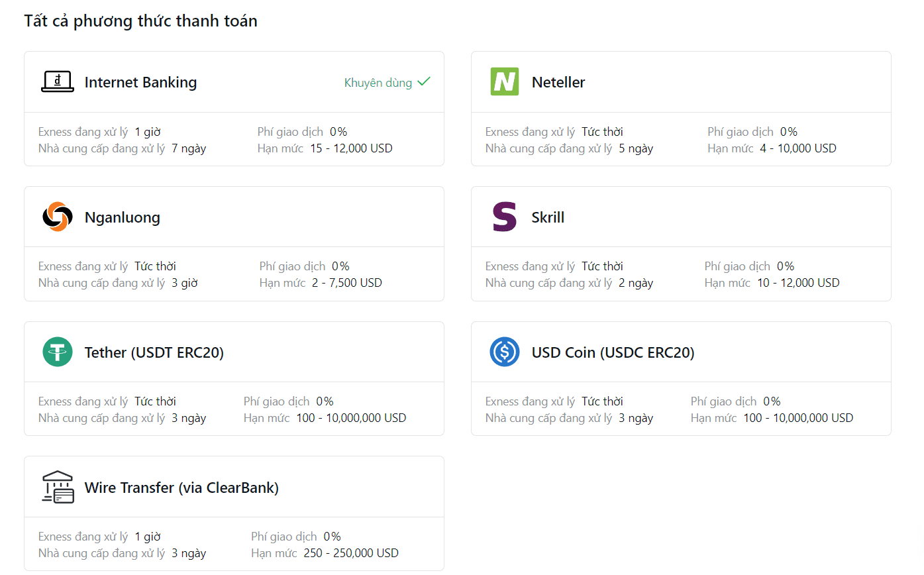Click the Wire Transfer bank icon
The image size is (924, 575).
tap(58, 488)
